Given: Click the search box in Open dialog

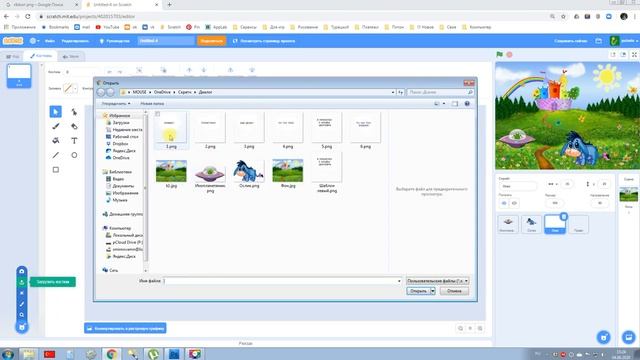Looking at the screenshot, I should click(x=440, y=92).
